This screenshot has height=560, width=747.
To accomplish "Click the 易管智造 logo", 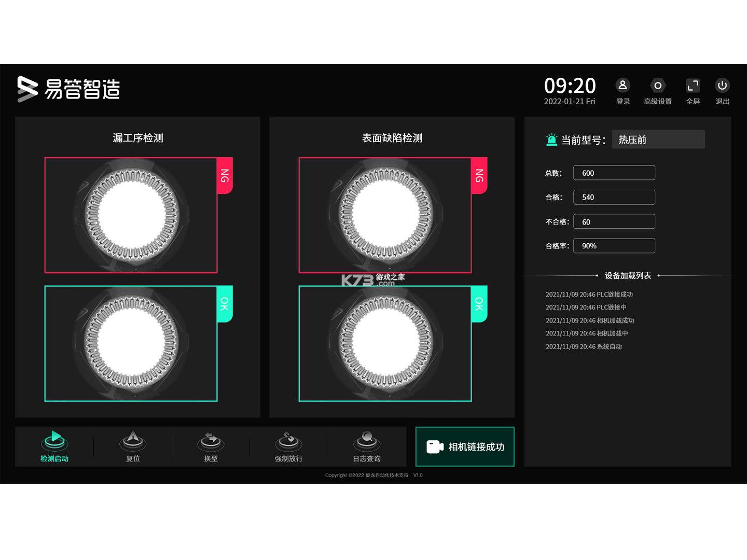I will [68, 89].
